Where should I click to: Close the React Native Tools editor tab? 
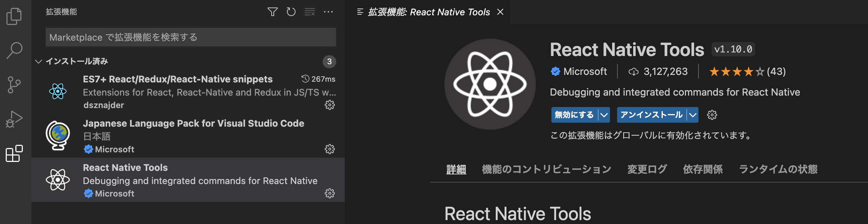500,12
